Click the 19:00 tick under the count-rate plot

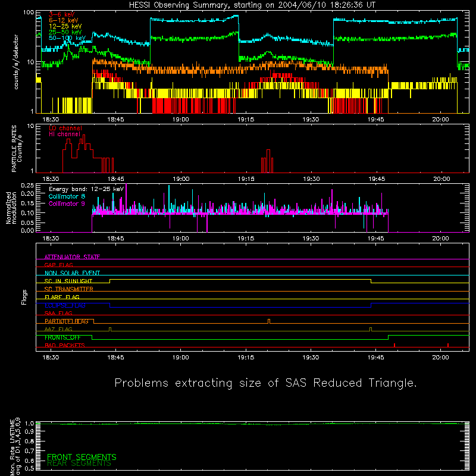pos(181,120)
